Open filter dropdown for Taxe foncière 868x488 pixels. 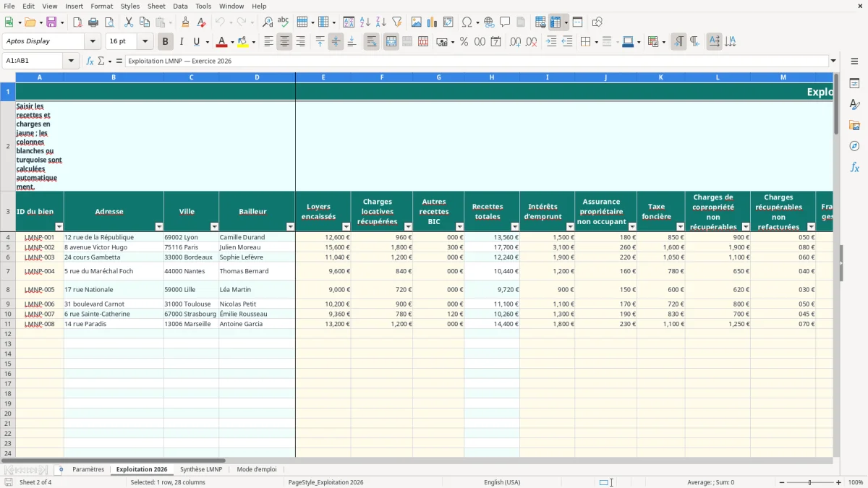(x=680, y=227)
